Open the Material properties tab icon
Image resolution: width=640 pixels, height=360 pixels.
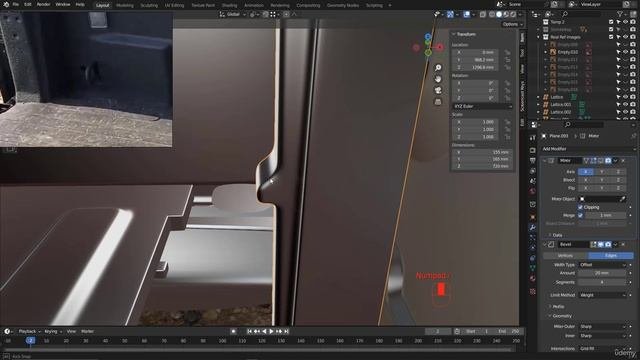533,278
